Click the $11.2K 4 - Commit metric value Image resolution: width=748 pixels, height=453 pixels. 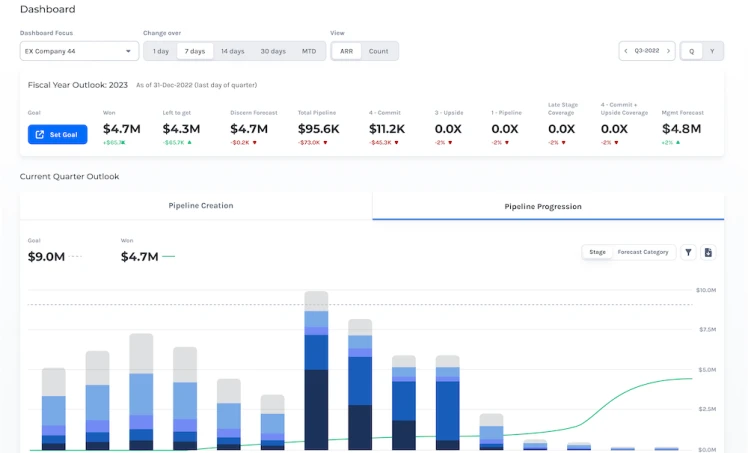tap(386, 129)
